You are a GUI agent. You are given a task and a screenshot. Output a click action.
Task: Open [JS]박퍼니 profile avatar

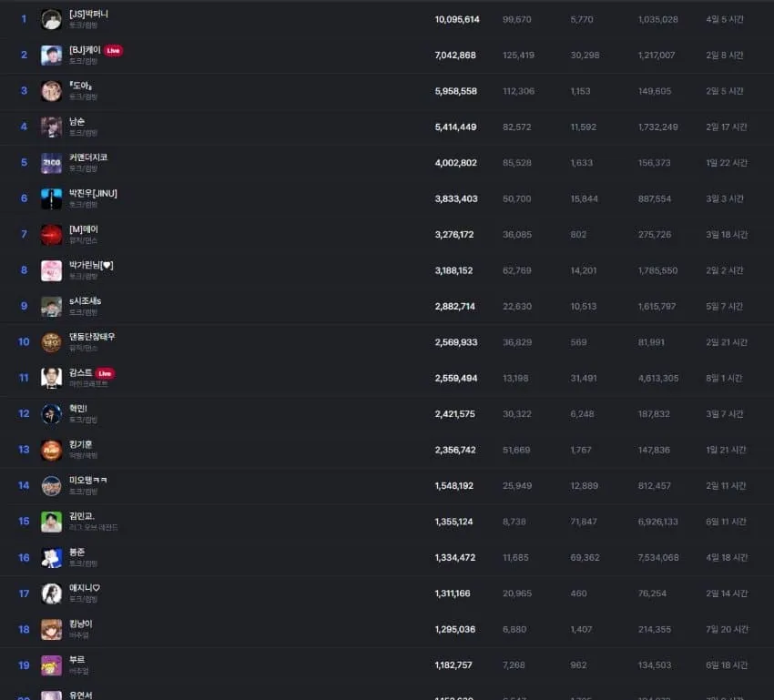point(51,19)
